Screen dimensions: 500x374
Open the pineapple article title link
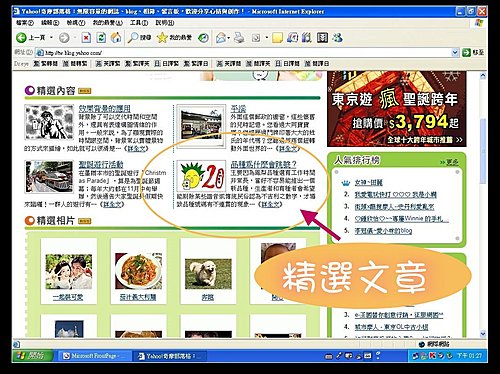263,164
